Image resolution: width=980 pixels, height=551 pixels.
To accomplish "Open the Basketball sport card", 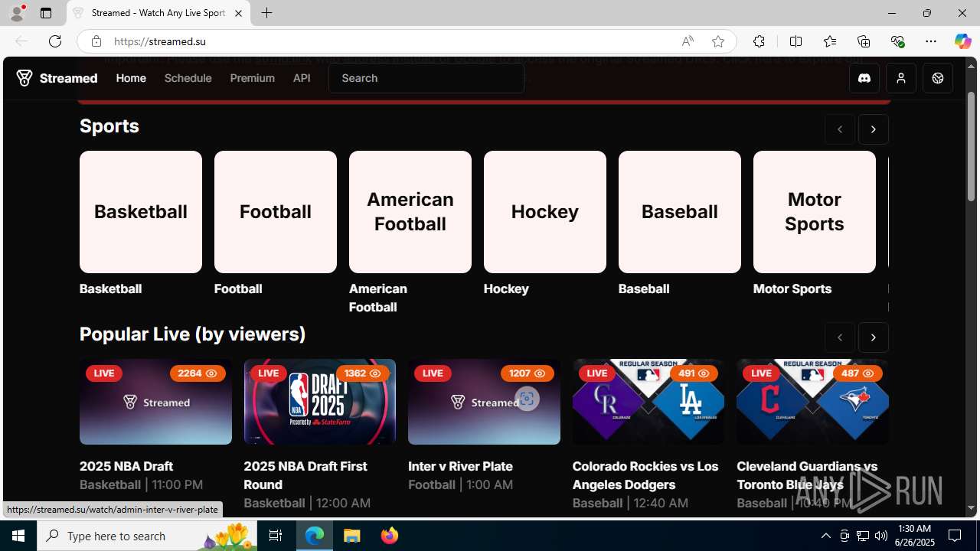I will click(141, 212).
